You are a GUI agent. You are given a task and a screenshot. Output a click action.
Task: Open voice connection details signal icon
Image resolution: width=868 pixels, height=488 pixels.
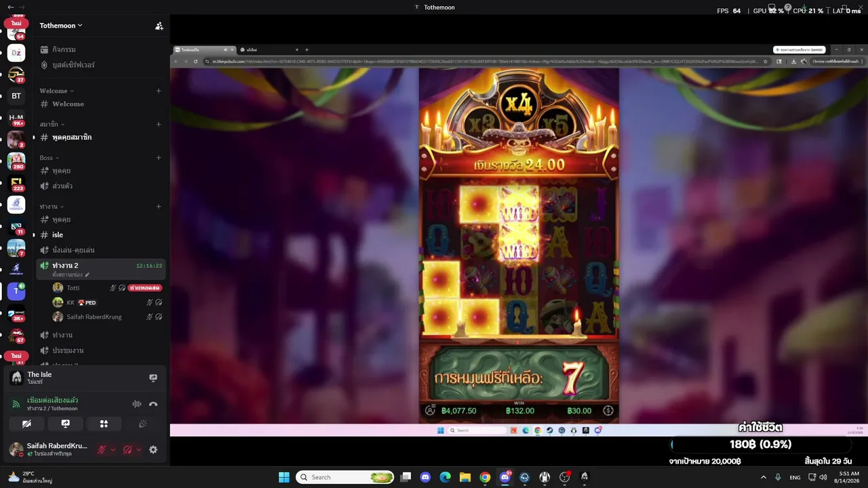coord(16,404)
